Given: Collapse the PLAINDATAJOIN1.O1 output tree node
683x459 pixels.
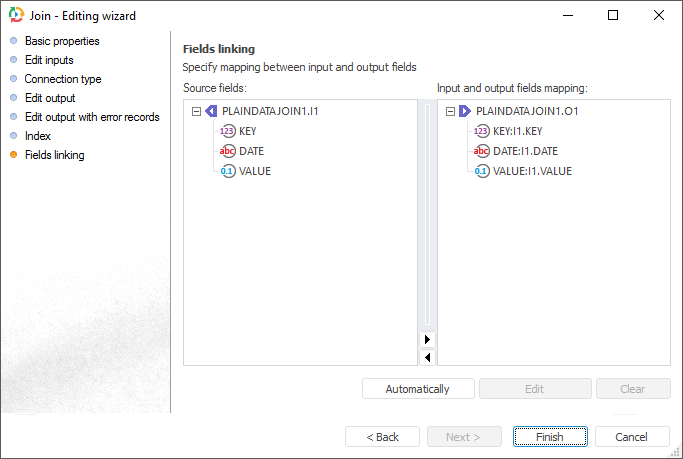Looking at the screenshot, I should 450,111.
